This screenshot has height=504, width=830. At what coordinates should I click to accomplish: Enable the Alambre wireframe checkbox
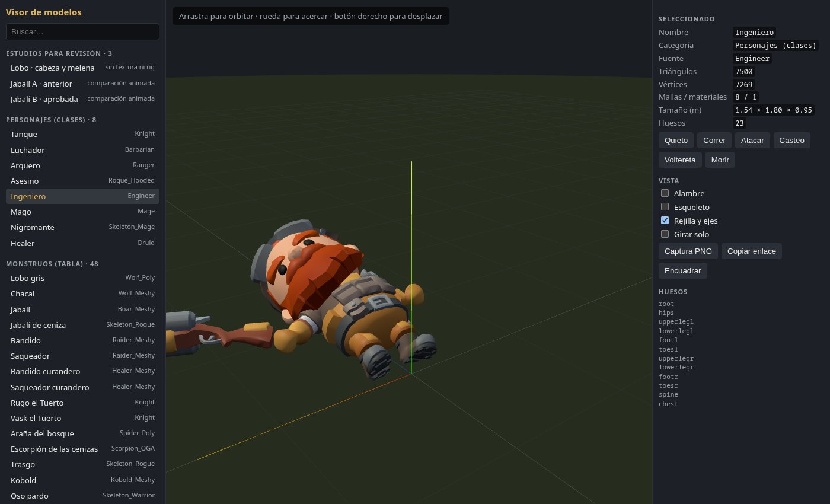coord(665,193)
